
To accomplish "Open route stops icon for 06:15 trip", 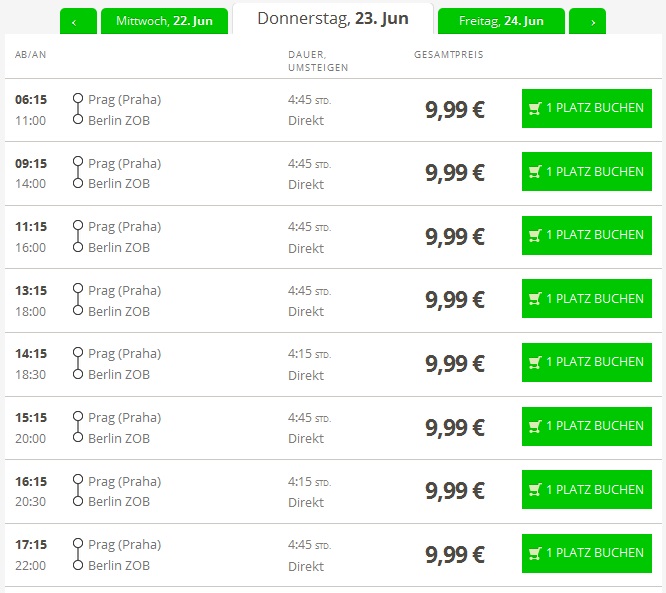I will coord(78,109).
